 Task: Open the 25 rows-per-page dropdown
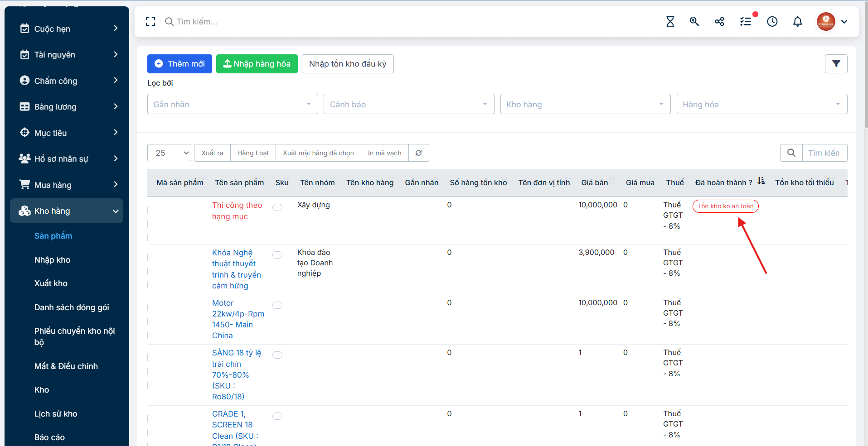pos(170,153)
